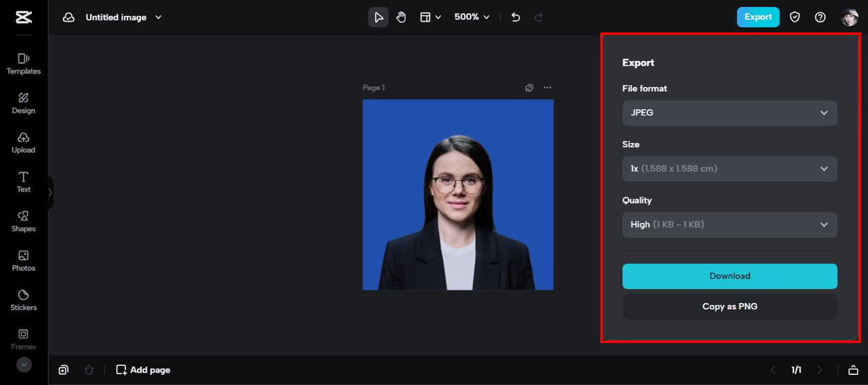868x385 pixels.
Task: Select the pointer selection tool
Action: (378, 18)
